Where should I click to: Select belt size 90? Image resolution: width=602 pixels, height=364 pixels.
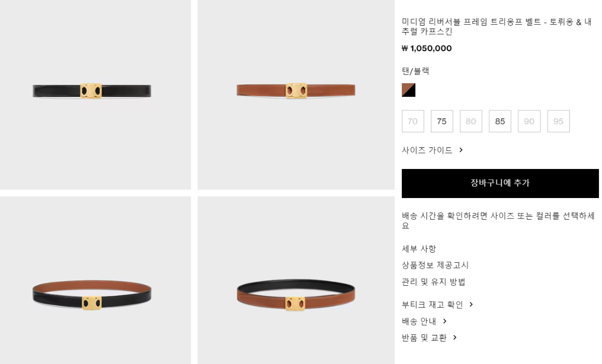529,121
